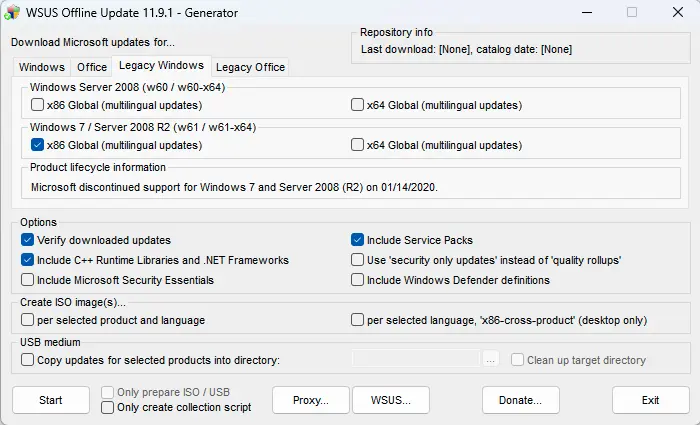Open Proxy settings

coord(311,400)
